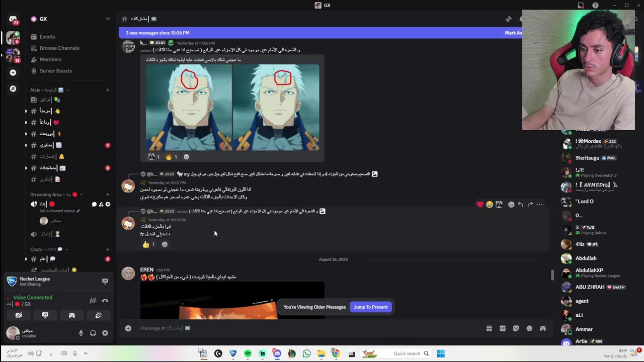Open the anime comparison image
Image resolution: width=644 pixels, height=362 pixels.
pos(232,107)
